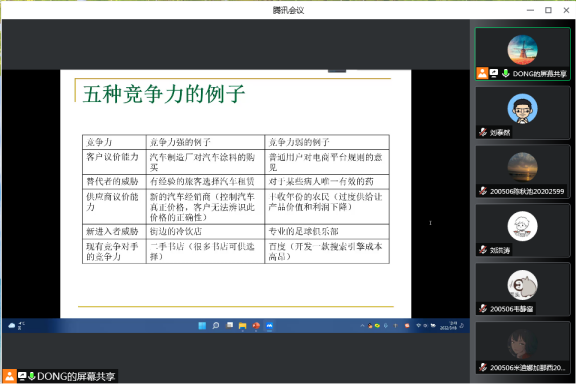Click the Tencent Meeting icon in shared taskbar
Image resolution: width=576 pixels, height=384 pixels.
point(269,326)
